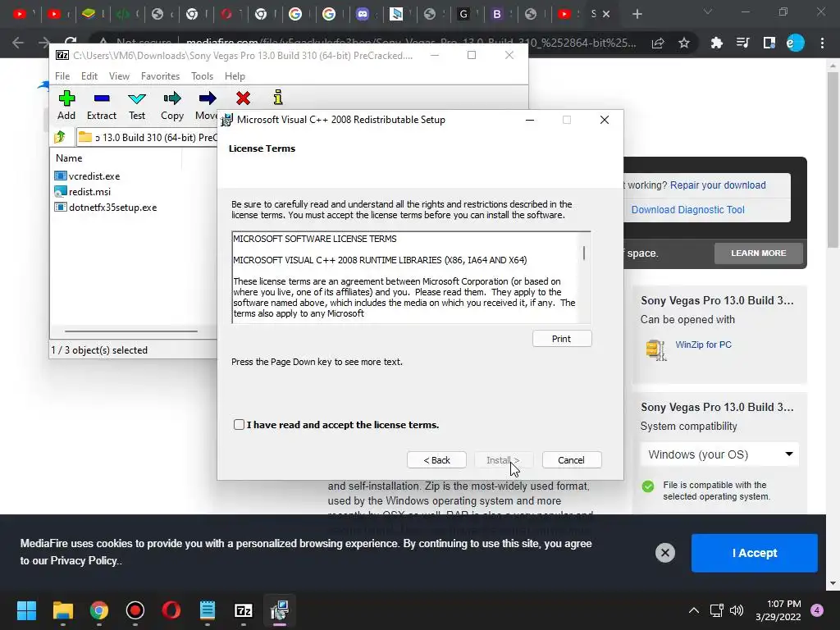The image size is (840, 630).
Task: Click the Copy icon in 7-Zip
Action: pos(172,98)
